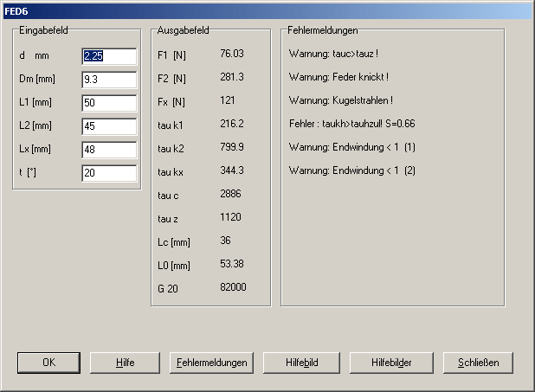This screenshot has height=392, width=535.
Task: Open Hilfe for this dialog
Action: [126, 363]
